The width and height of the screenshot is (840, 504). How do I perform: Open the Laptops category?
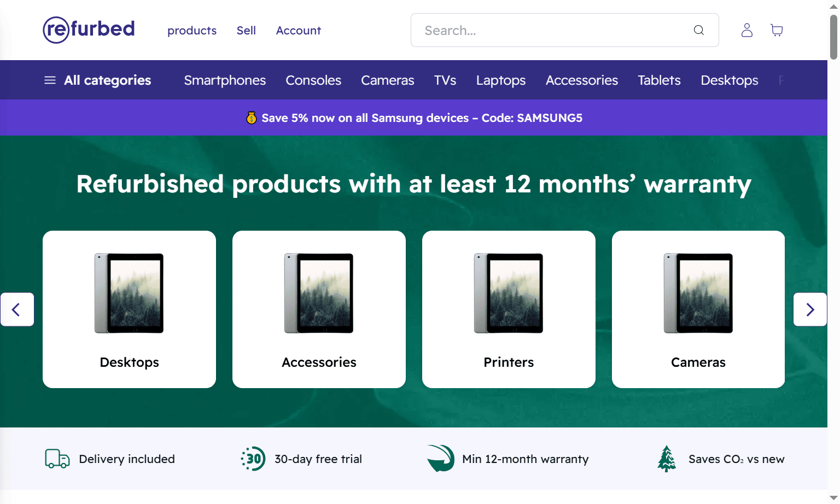[500, 80]
